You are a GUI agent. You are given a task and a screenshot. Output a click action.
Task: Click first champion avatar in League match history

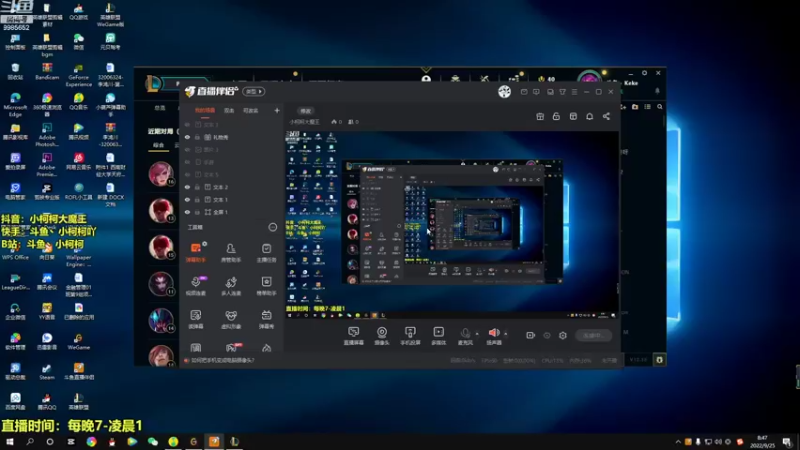(x=160, y=173)
